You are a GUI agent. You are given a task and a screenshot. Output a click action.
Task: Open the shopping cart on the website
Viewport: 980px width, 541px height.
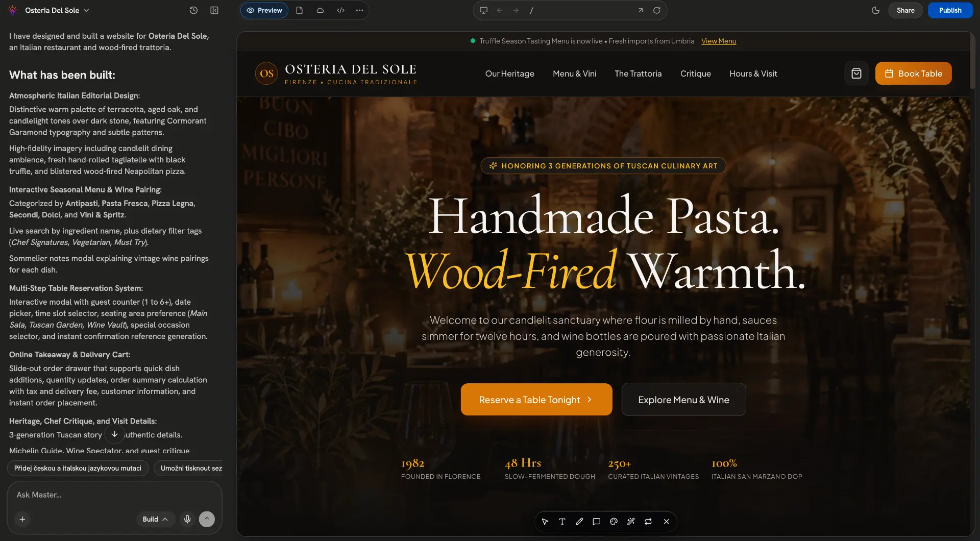coord(856,73)
